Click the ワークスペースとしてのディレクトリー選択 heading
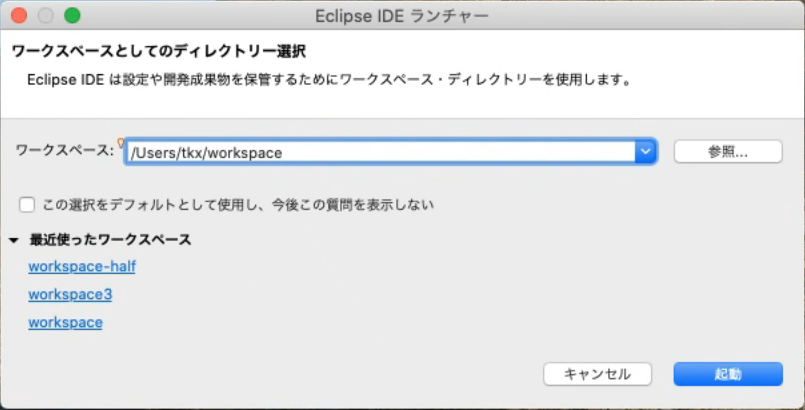 [159, 51]
